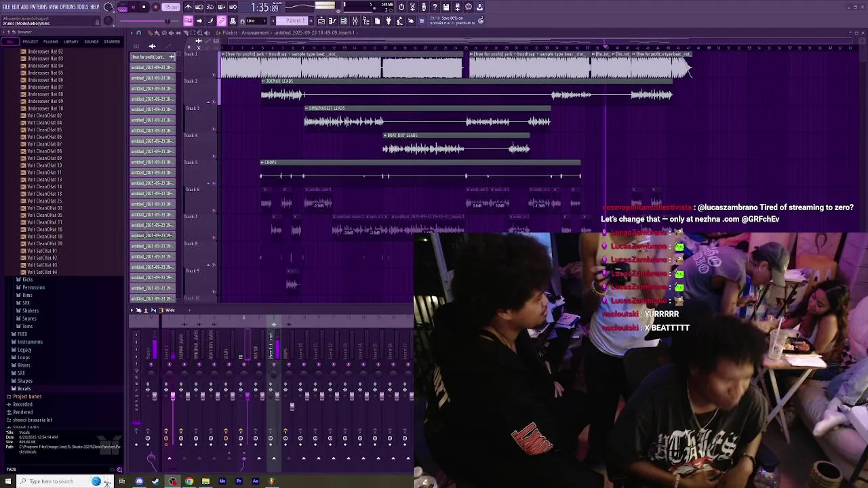Open Premiere Pro from the taskbar
The width and height of the screenshot is (868, 488).
click(239, 481)
